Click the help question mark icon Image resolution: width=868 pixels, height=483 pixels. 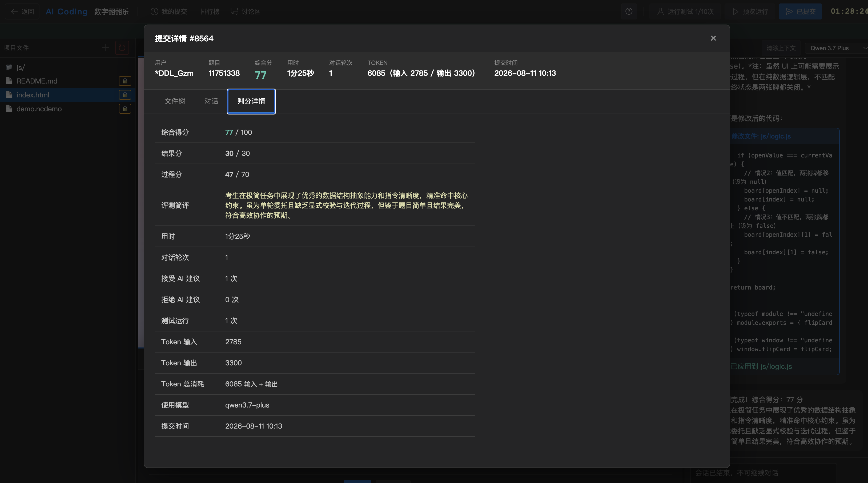pyautogui.click(x=629, y=11)
